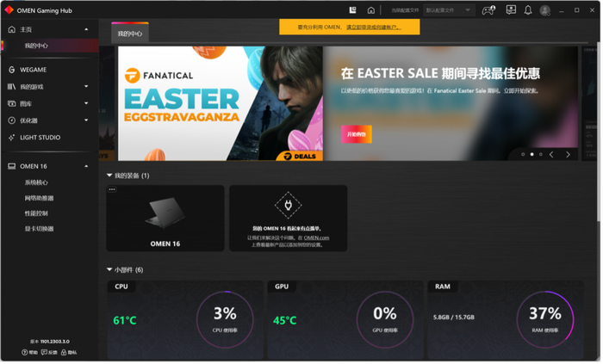
Task: Expand the 优化器 sidebar section
Action: pyautogui.click(x=86, y=120)
